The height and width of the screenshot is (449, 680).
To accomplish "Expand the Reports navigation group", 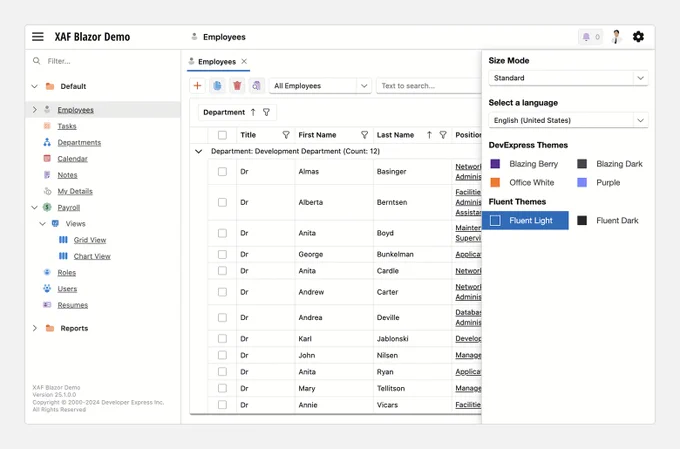I will coord(35,328).
